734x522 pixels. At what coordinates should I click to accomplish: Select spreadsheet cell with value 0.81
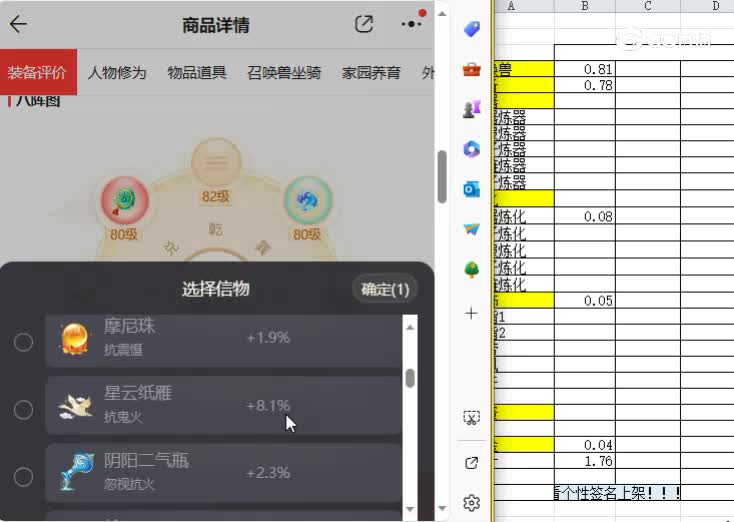coord(585,69)
